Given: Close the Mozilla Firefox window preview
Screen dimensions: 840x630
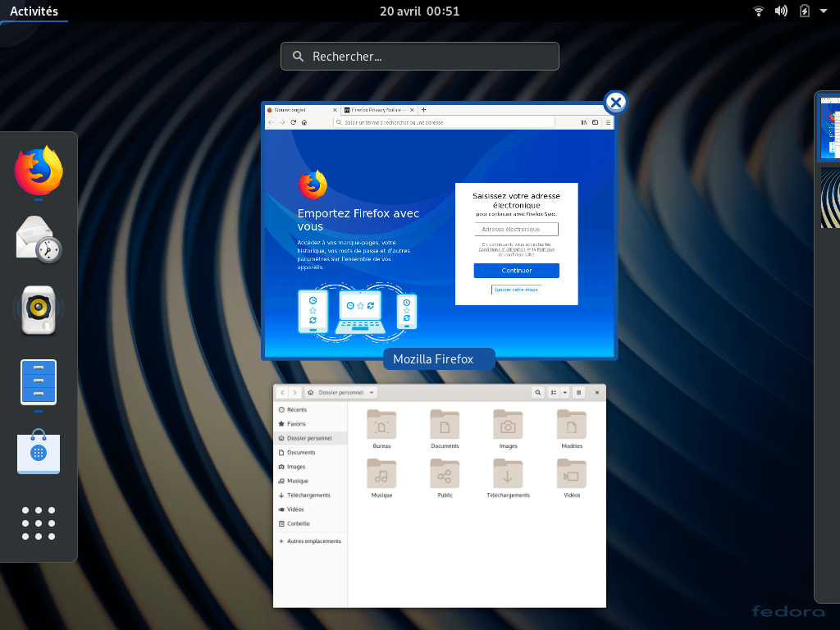Looking at the screenshot, I should coord(616,103).
